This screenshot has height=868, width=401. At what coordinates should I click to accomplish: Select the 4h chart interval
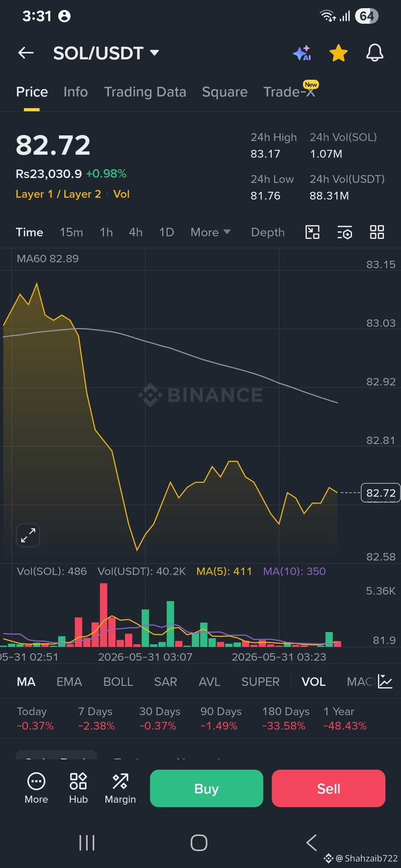(136, 232)
